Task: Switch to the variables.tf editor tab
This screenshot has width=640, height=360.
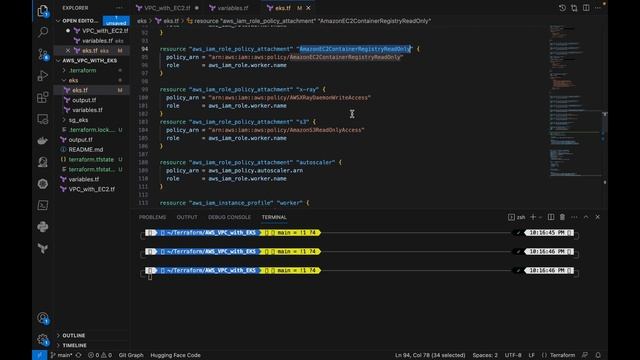Action: tap(232, 8)
